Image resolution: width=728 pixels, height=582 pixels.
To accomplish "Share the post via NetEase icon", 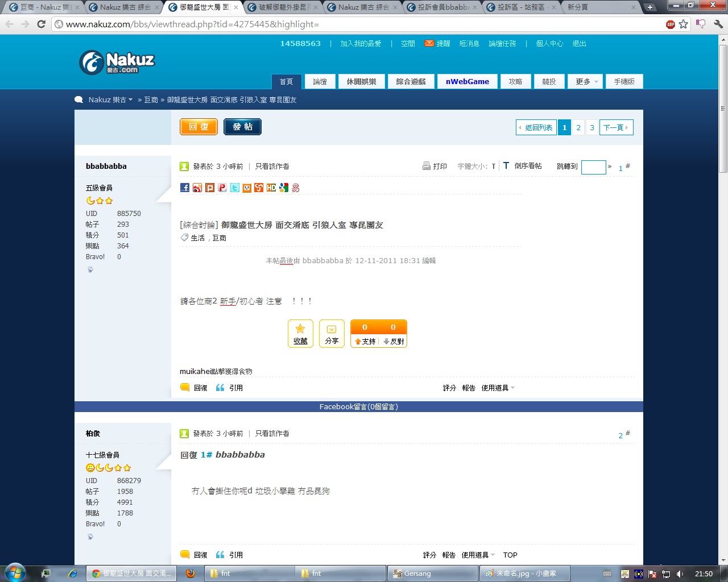I will tap(296, 188).
